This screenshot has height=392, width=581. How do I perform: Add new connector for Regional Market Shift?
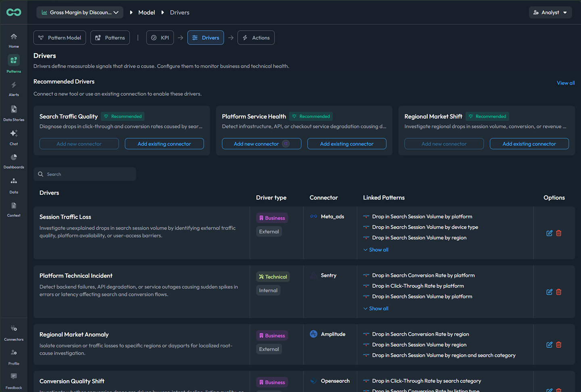pos(444,144)
